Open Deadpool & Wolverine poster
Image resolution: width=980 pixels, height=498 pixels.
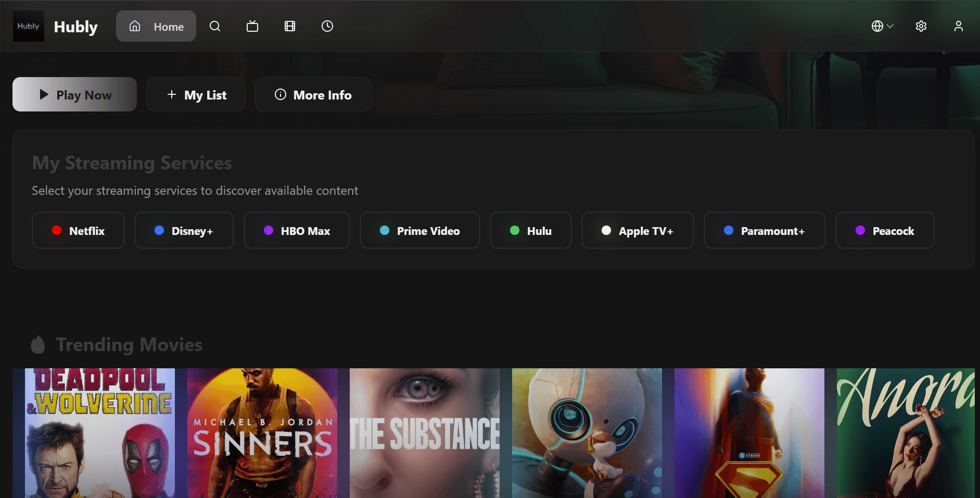(99, 432)
